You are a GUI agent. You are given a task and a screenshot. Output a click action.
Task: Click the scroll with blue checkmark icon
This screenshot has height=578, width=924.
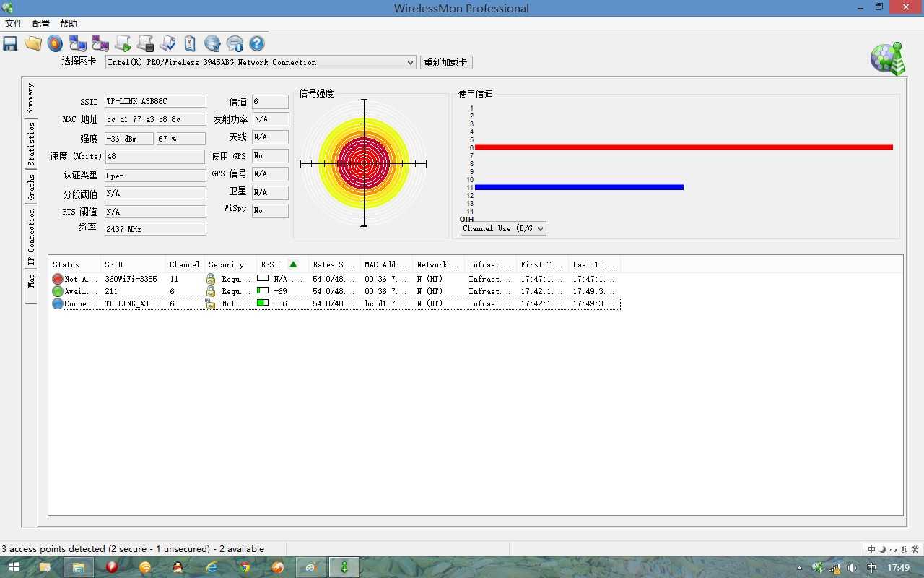[x=167, y=44]
